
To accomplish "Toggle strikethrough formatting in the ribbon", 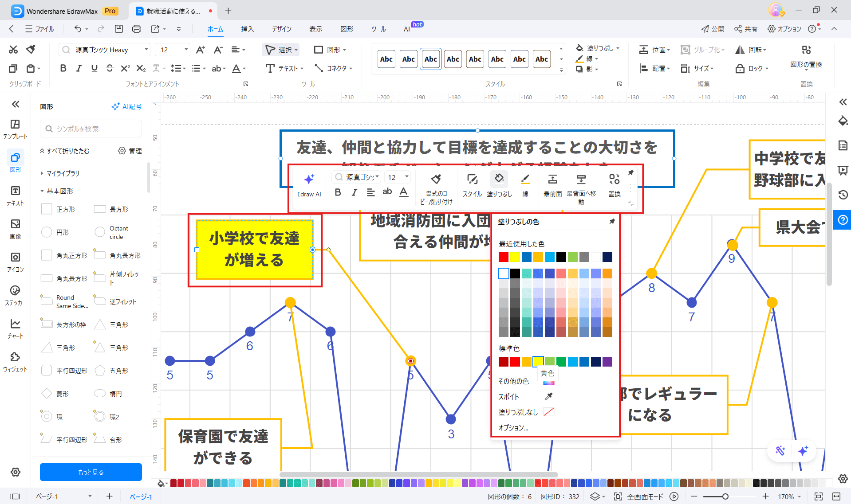I will tap(110, 68).
